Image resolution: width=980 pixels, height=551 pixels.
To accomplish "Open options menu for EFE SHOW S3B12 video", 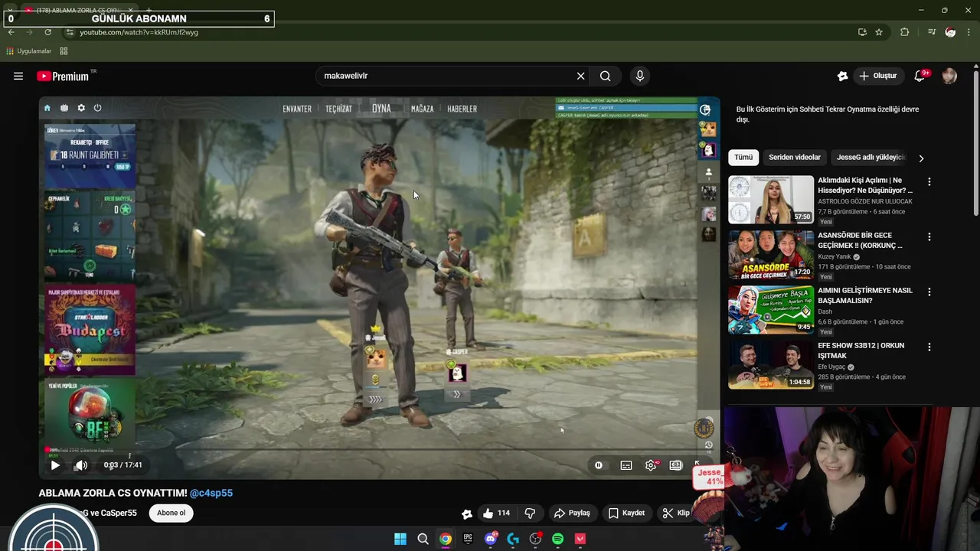I will pyautogui.click(x=929, y=347).
